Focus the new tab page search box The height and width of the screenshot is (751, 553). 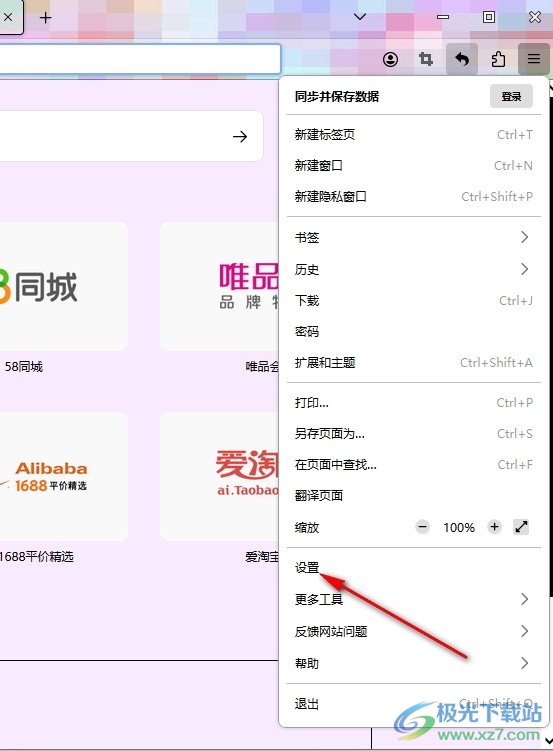131,136
